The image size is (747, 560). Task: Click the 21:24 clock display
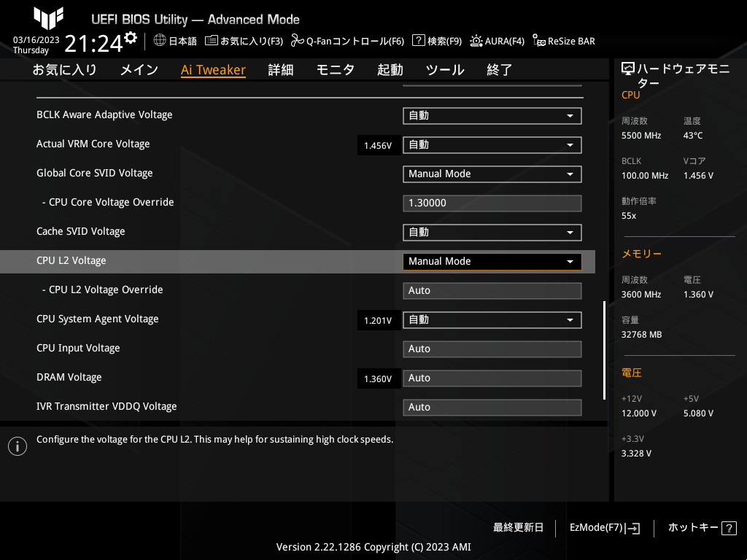93,44
